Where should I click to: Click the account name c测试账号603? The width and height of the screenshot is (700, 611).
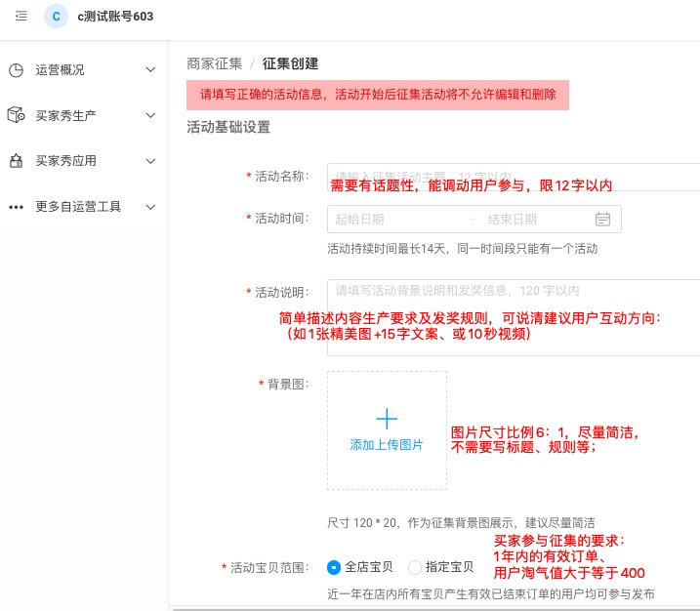click(x=115, y=17)
